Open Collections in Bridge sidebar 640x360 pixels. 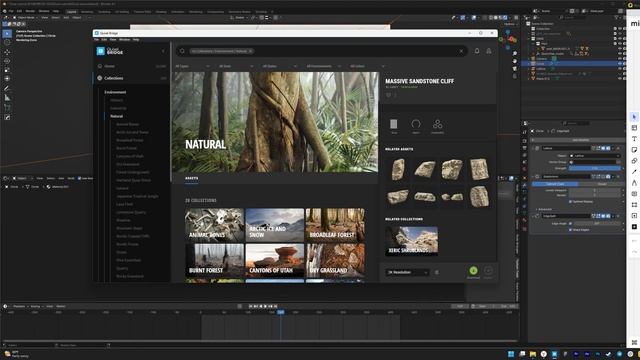pos(113,78)
